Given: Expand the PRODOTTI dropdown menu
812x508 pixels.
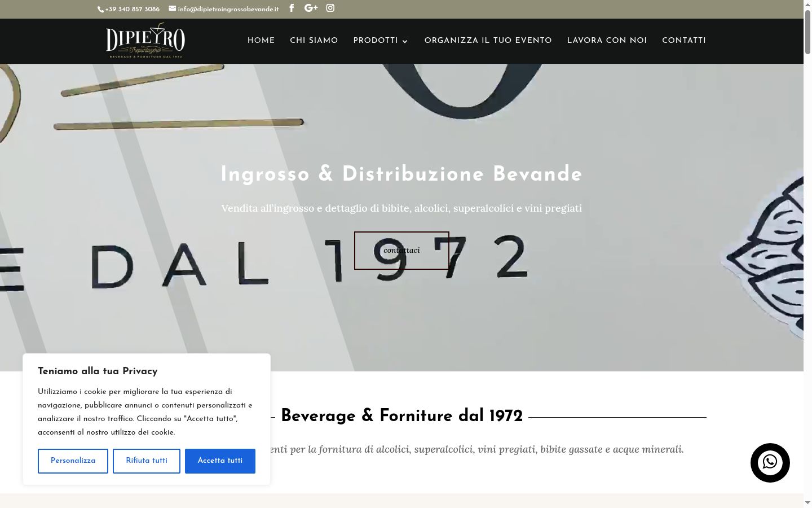Looking at the screenshot, I should point(381,41).
